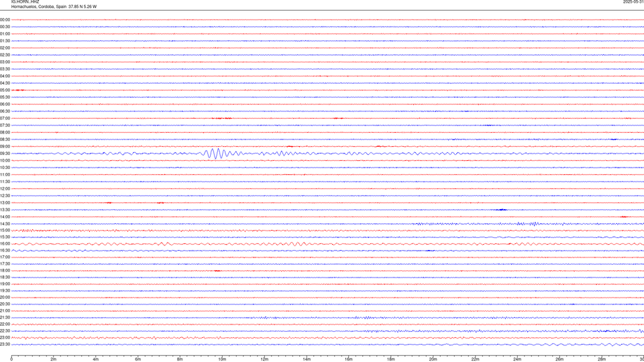The width and height of the screenshot is (644, 362).
Task: Choose the 17:30 time label
Action: pos(5,264)
